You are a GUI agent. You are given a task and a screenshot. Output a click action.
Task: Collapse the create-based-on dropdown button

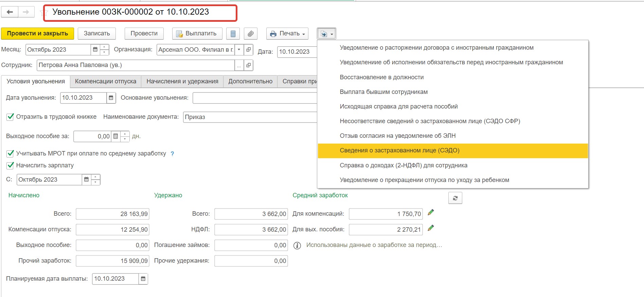tap(326, 34)
